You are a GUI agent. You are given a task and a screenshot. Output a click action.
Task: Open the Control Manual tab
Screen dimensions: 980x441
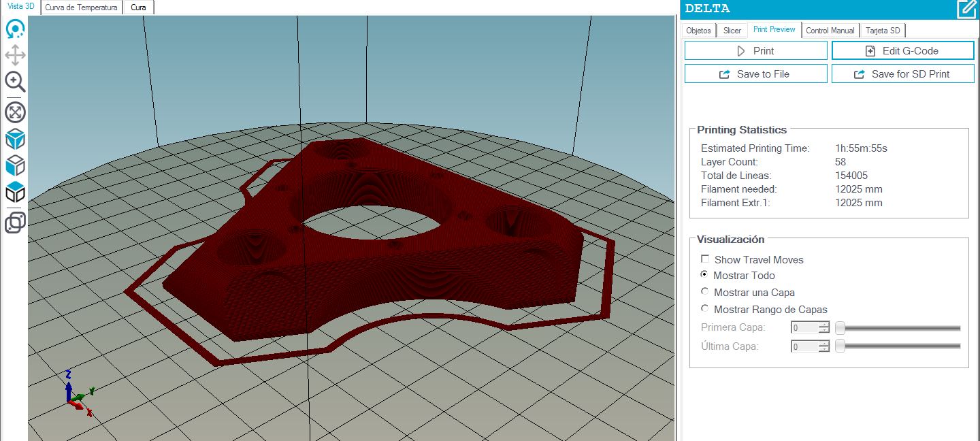coord(830,31)
